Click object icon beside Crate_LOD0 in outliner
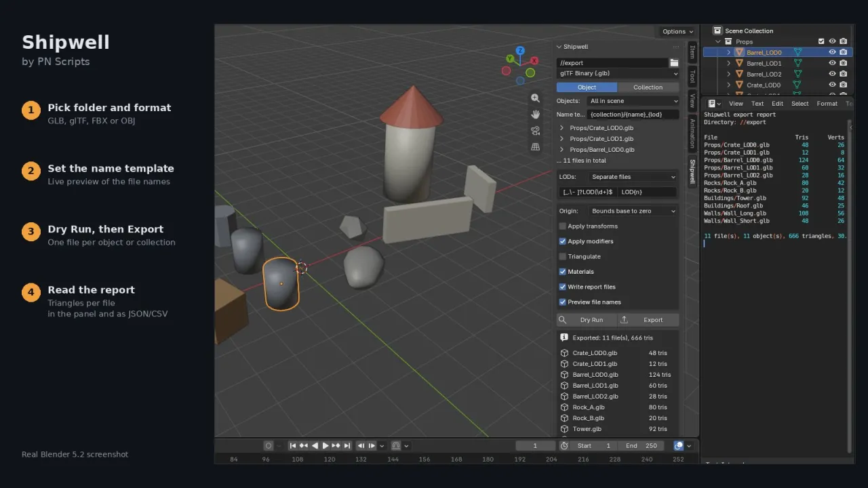 [739, 85]
